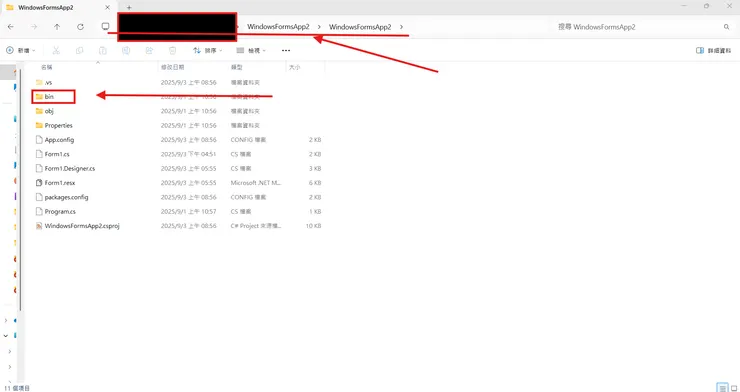Click the 6 KB size cell
Image resolution: width=740 pixels, height=392 pixels.
point(315,183)
